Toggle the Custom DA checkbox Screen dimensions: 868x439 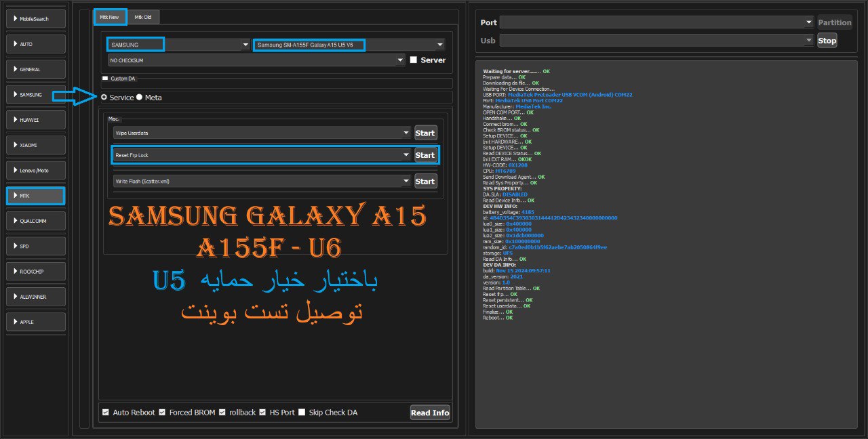(105, 79)
